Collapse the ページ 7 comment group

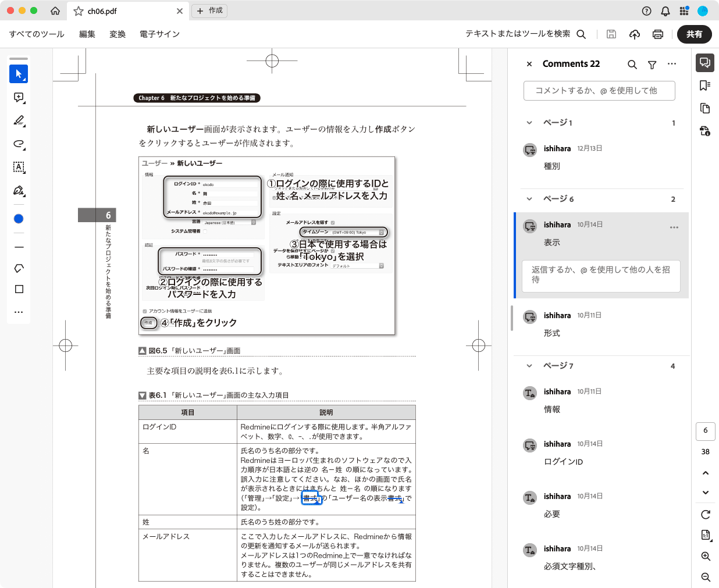point(529,366)
